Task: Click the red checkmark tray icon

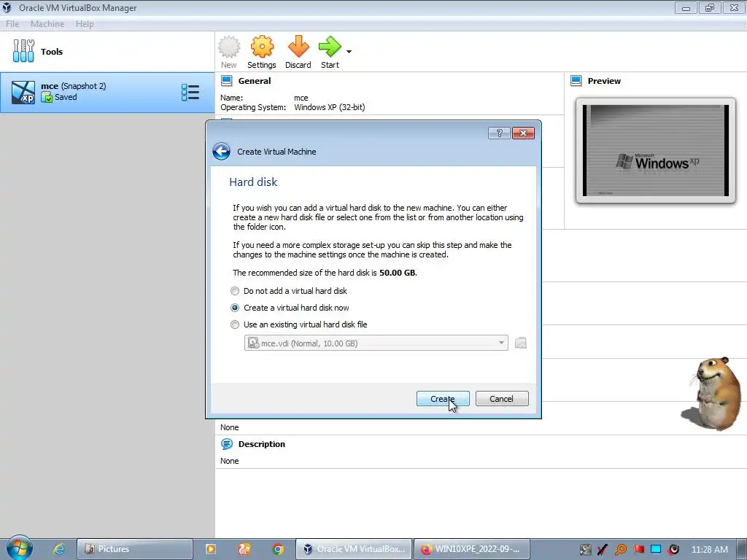Action: pyautogui.click(x=603, y=550)
